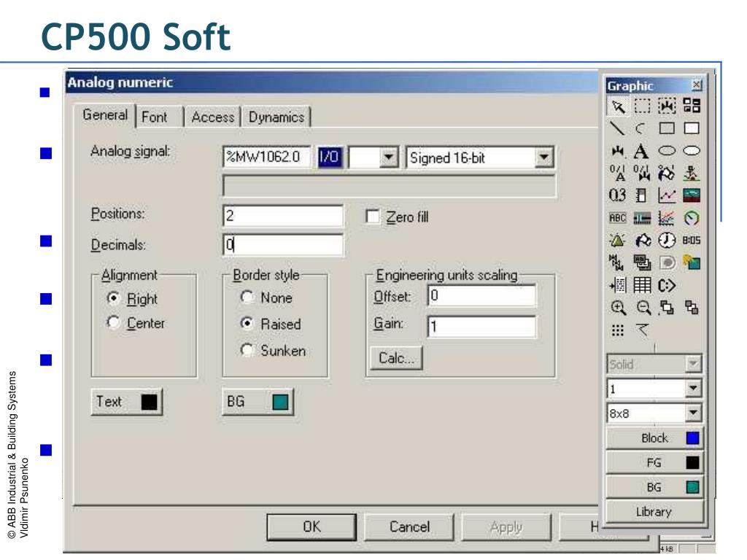
Task: Insert a single-line trend chart object
Action: point(667,195)
